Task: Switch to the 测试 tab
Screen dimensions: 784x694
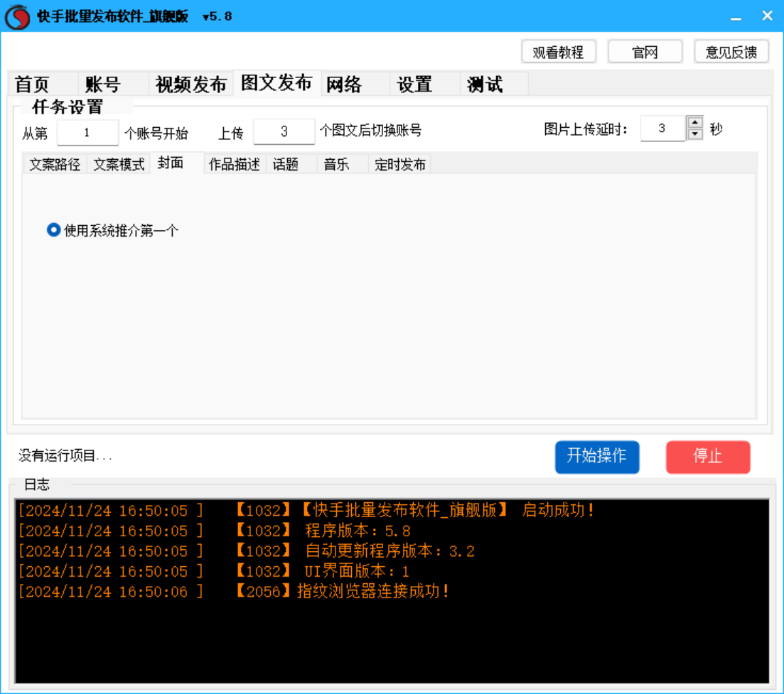Action: click(494, 84)
